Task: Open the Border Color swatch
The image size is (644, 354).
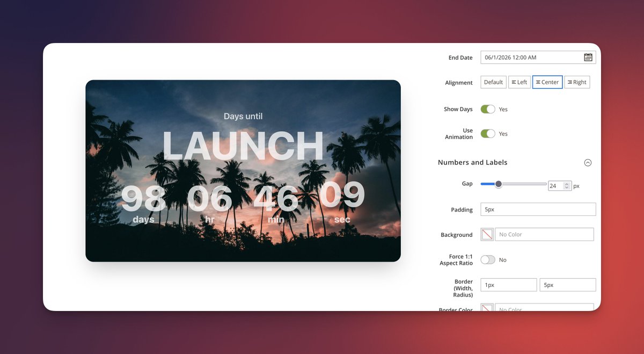Action: pyautogui.click(x=487, y=308)
